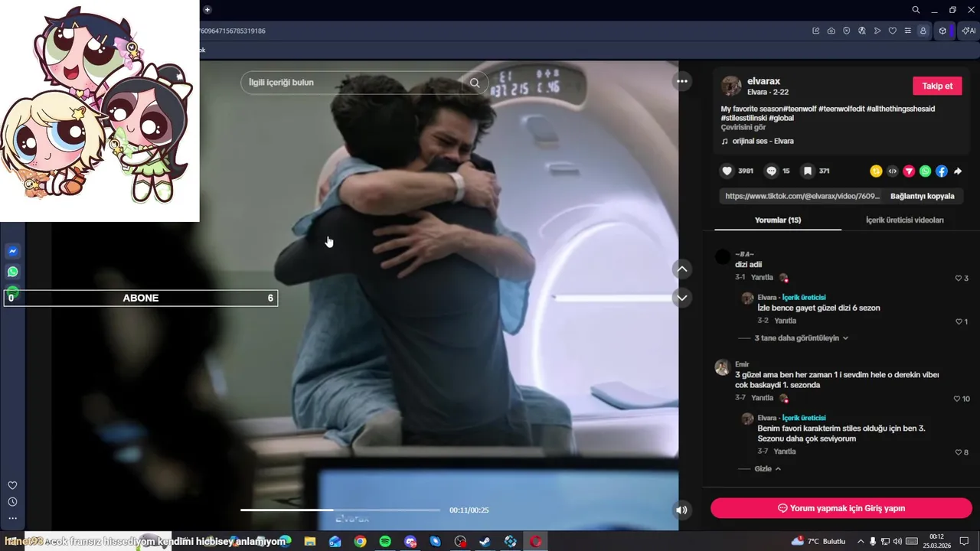Screen dimensions: 980x551
Task: Click Çevirisini gör translation link
Action: pyautogui.click(x=743, y=128)
